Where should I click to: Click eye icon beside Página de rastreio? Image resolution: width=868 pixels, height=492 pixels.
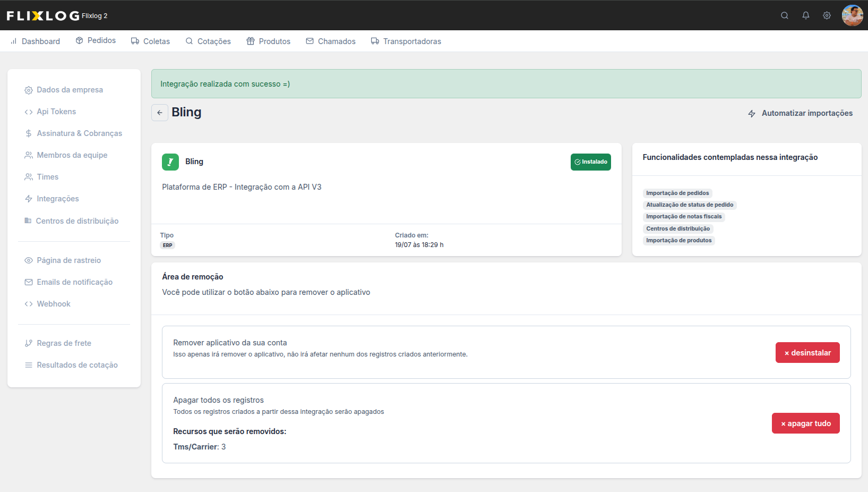point(29,260)
